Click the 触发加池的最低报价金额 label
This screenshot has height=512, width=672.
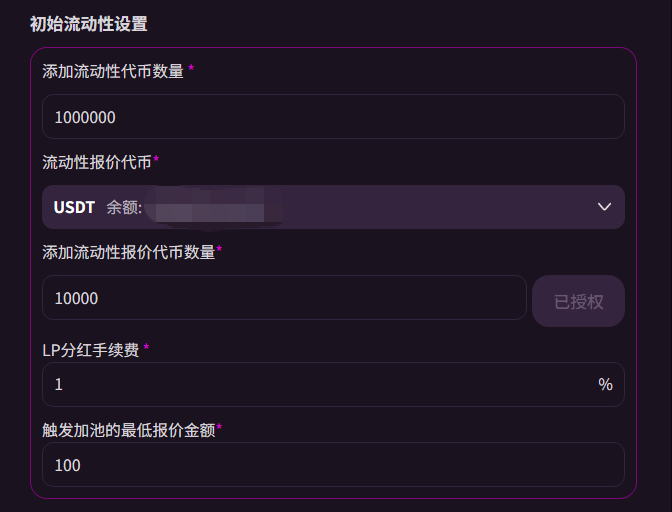128,430
